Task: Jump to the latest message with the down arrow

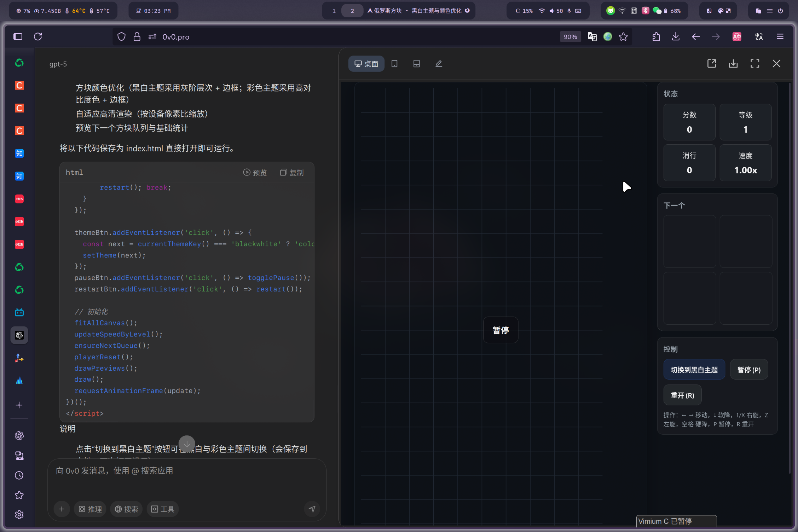Action: [187, 444]
